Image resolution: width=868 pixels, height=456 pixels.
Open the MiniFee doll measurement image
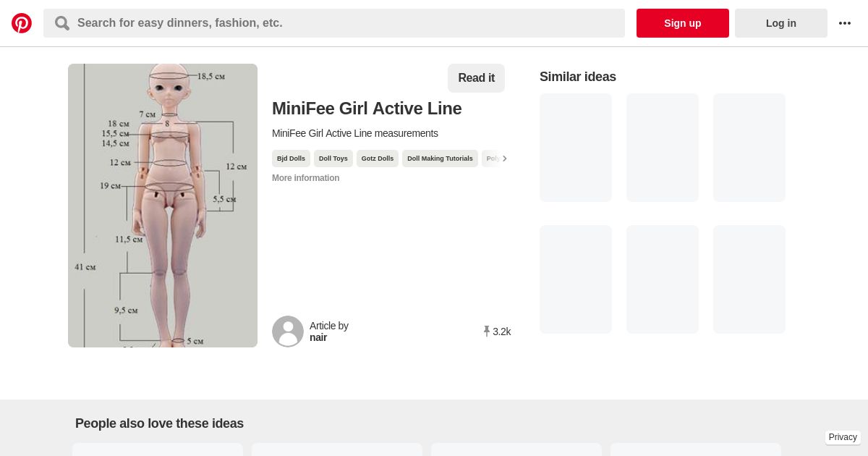tap(163, 206)
